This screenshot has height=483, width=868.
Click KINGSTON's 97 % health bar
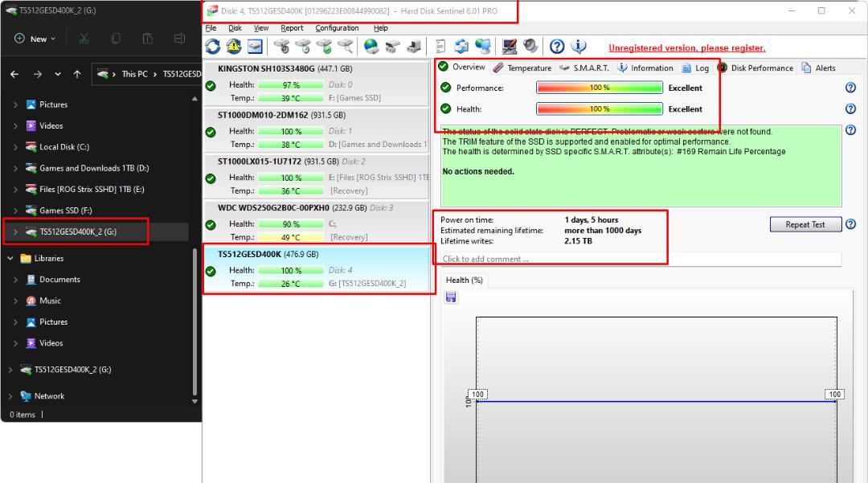tap(291, 84)
